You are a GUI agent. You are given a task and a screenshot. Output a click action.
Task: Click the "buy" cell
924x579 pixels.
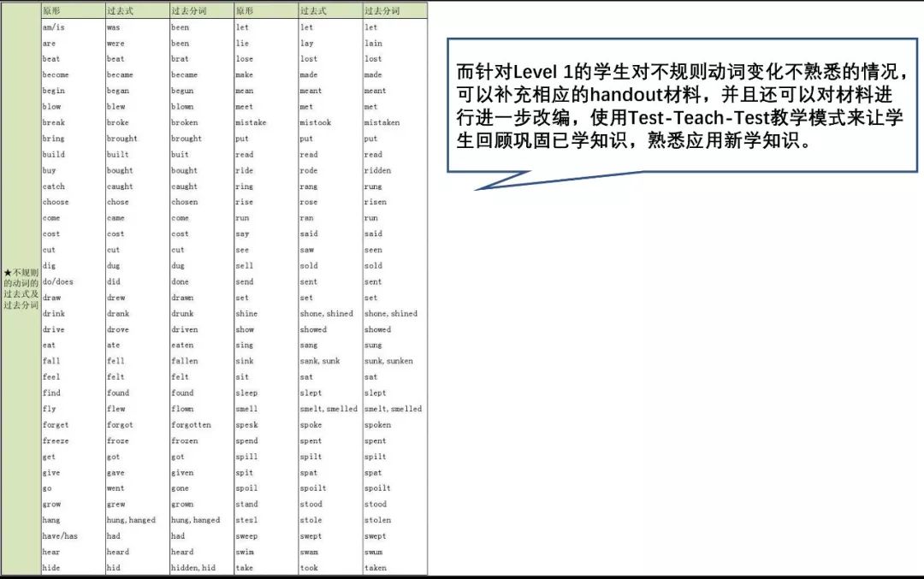[49, 170]
